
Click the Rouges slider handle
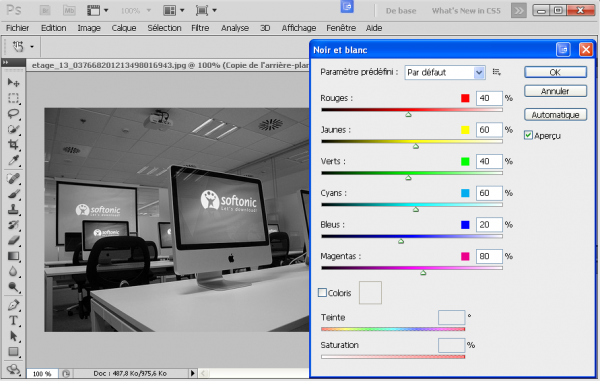(x=408, y=114)
